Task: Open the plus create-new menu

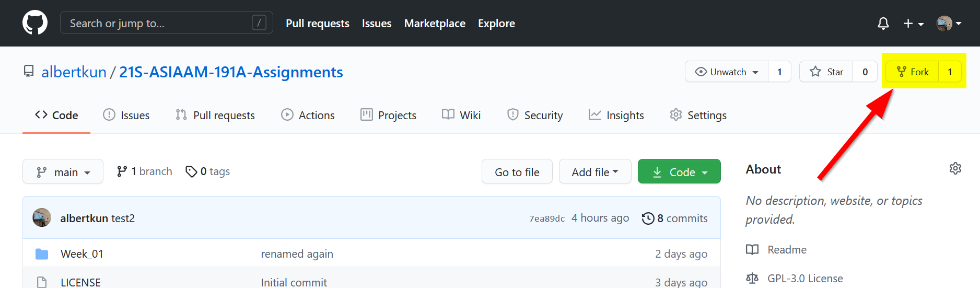Action: [913, 24]
